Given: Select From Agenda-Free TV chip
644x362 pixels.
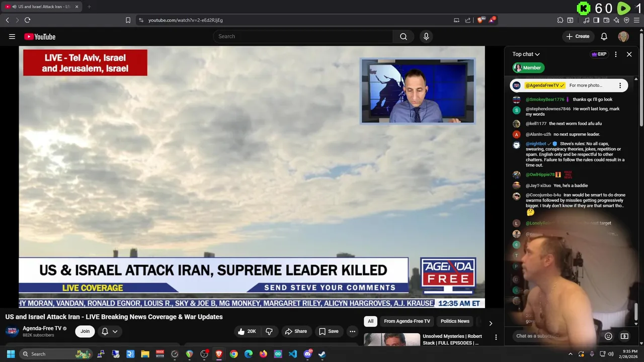Looking at the screenshot, I should (x=407, y=321).
